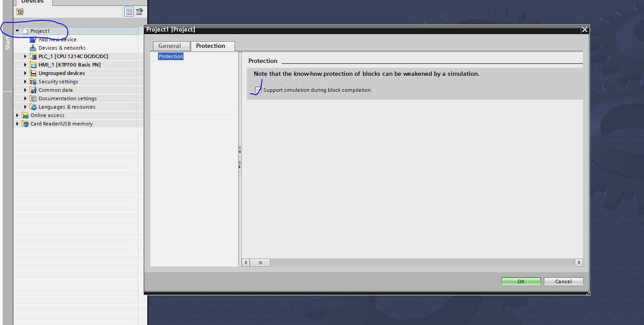Image resolution: width=644 pixels, height=325 pixels.
Task: Click the Cancel button
Action: 563,282
